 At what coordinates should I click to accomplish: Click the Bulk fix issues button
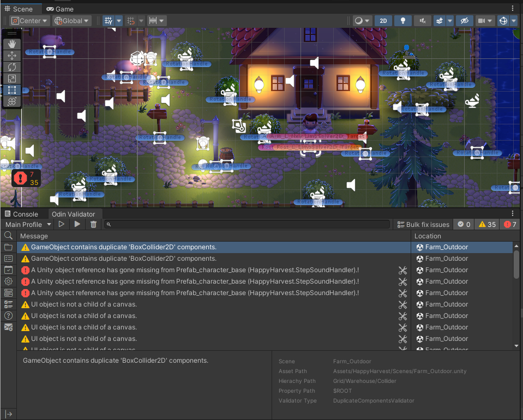click(x=423, y=224)
